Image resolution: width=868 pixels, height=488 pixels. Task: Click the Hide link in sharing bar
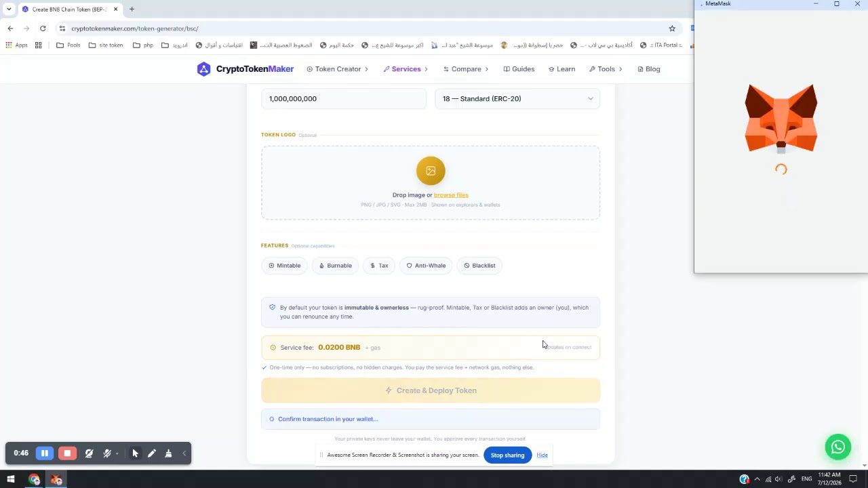pos(542,455)
